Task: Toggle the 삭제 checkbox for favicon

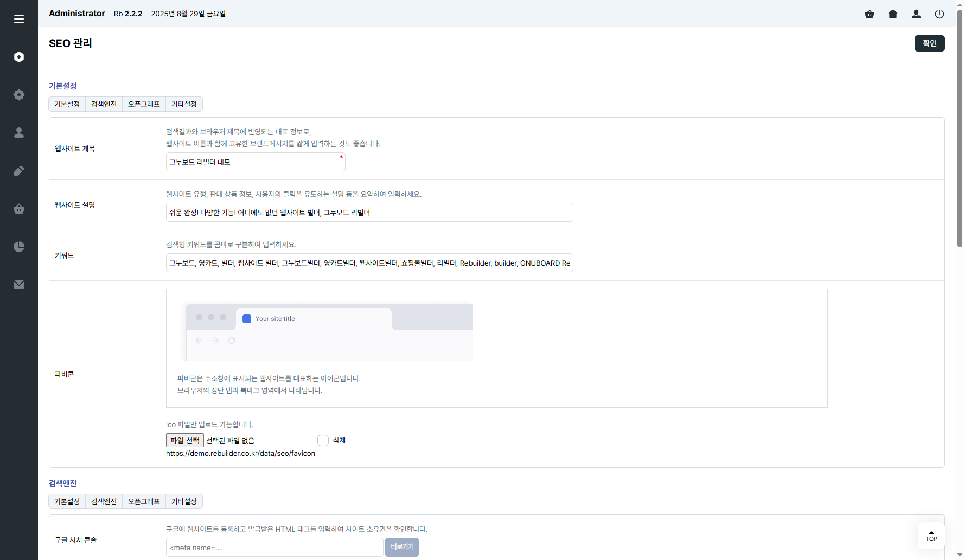Action: [x=323, y=440]
